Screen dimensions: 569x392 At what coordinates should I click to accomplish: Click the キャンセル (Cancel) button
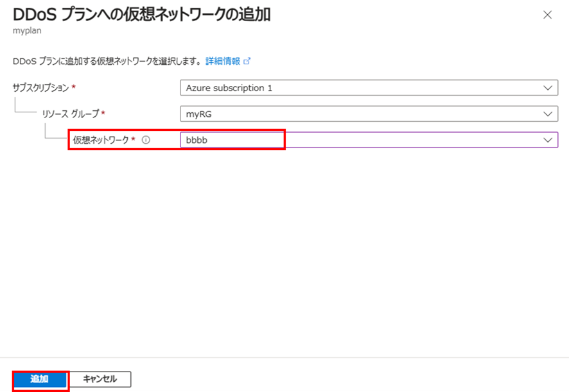[100, 379]
